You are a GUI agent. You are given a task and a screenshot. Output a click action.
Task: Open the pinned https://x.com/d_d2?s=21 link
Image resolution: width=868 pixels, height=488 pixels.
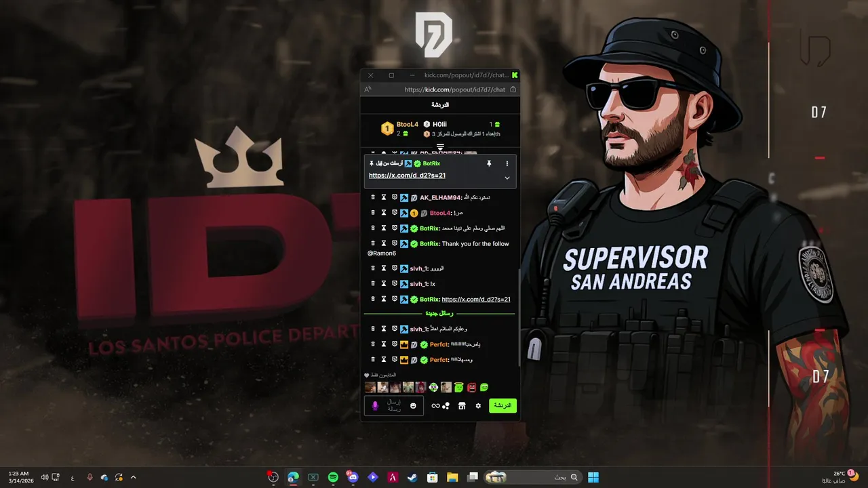(407, 176)
